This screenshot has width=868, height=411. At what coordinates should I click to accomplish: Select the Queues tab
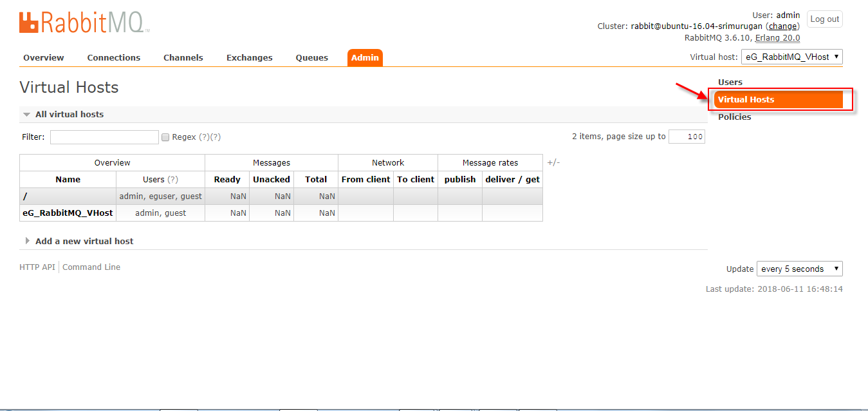[312, 57]
